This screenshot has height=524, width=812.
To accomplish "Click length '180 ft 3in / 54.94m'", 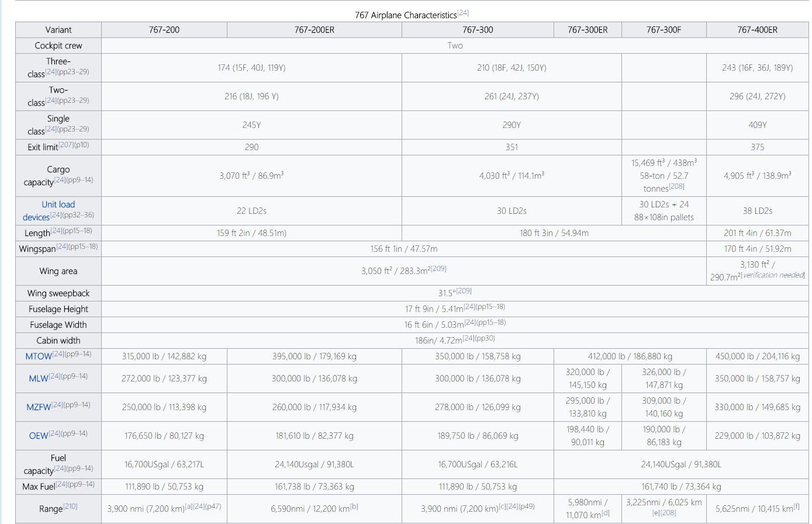I will (x=554, y=233).
